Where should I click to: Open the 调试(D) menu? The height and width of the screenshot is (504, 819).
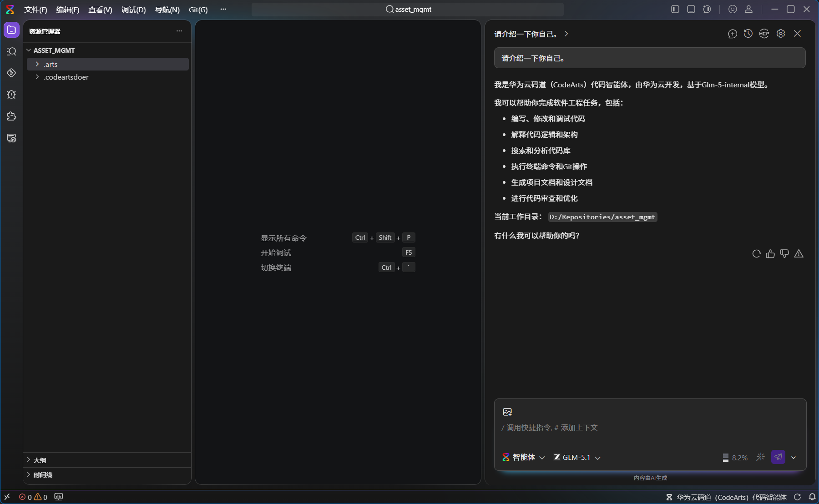pyautogui.click(x=133, y=10)
